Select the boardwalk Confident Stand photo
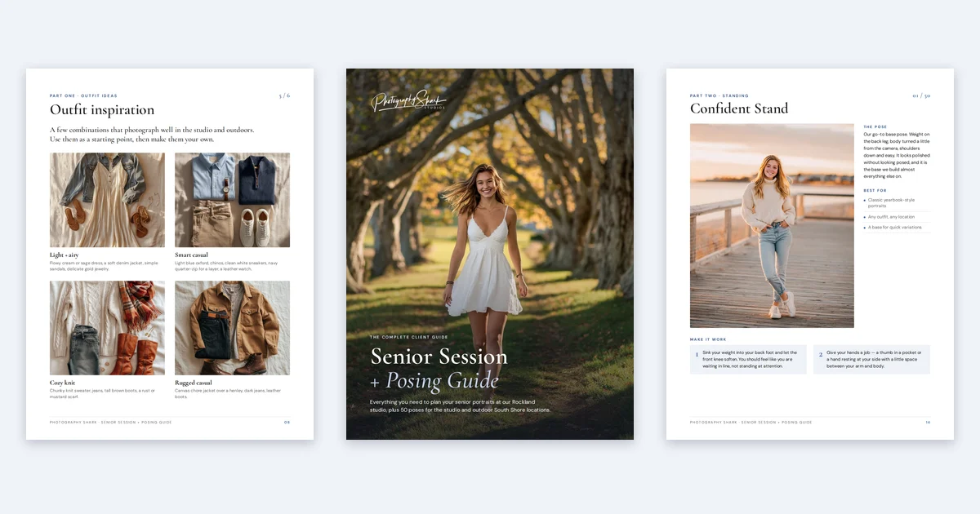The width and height of the screenshot is (980, 514). click(x=772, y=225)
